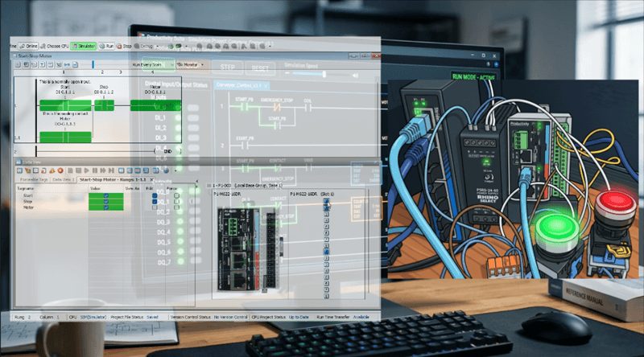Click the RUN MODE - ACTIVE indicator
The height and width of the screenshot is (357, 644).
tap(473, 76)
